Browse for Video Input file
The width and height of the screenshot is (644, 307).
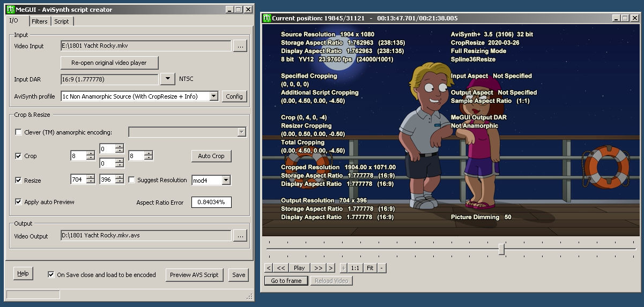240,46
